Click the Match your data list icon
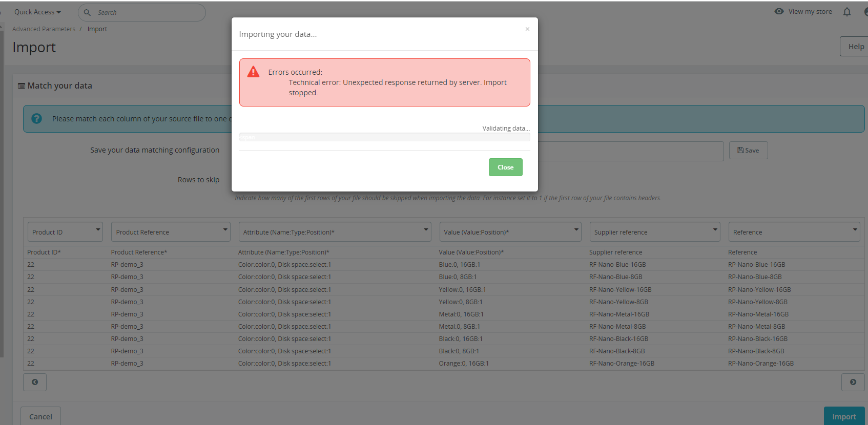 22,86
